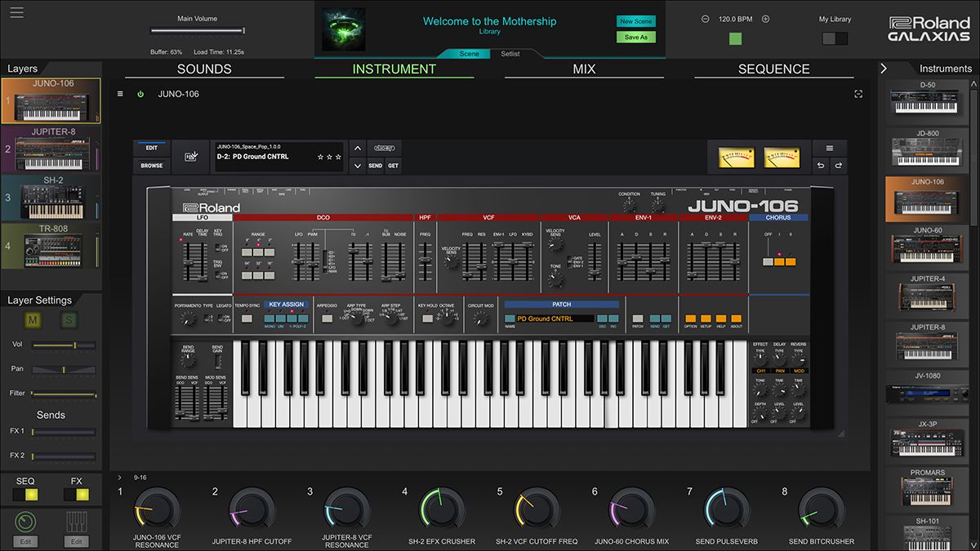Click the patch import icon beside BROWSE
The width and height of the screenshot is (980, 551).
tap(190, 157)
